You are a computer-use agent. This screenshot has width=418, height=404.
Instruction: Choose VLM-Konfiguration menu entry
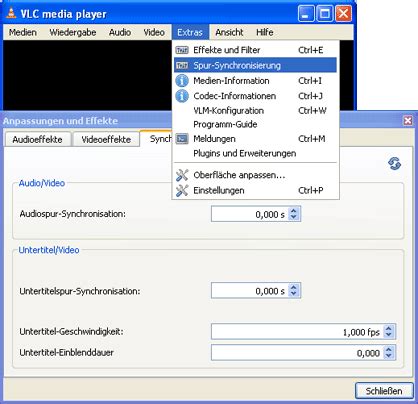(255, 111)
